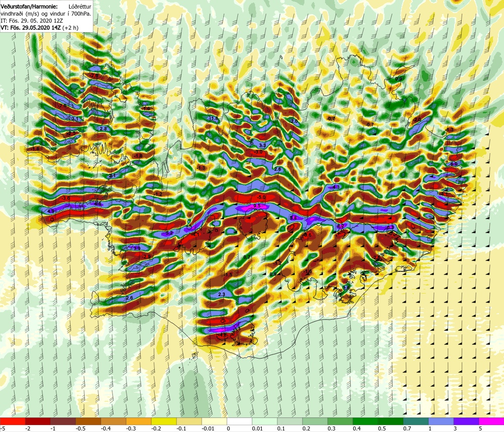Click the bright red legend swatch between -5 and -2

[13, 421]
